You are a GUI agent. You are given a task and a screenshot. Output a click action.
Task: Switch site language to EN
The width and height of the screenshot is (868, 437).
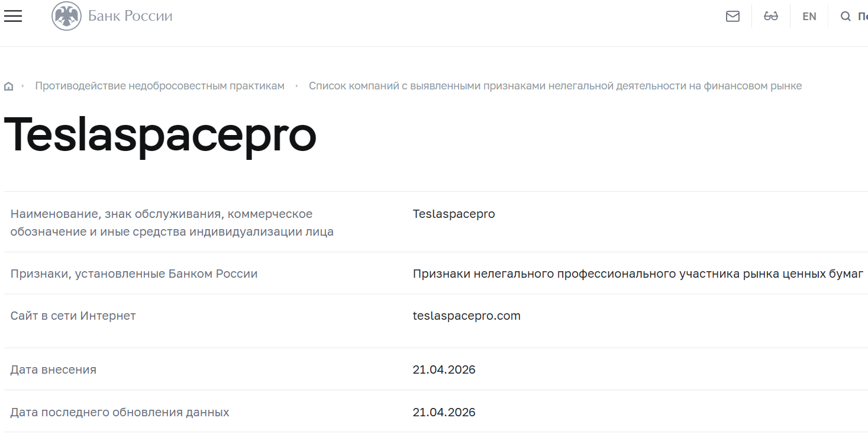click(809, 16)
